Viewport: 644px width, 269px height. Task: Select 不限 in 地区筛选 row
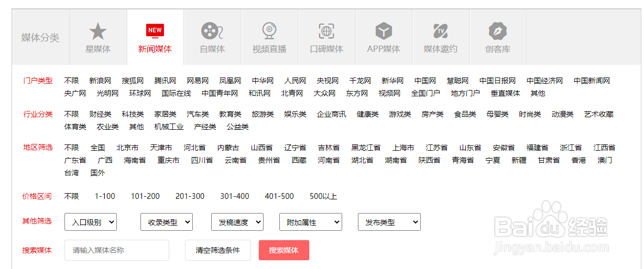pyautogui.click(x=72, y=148)
